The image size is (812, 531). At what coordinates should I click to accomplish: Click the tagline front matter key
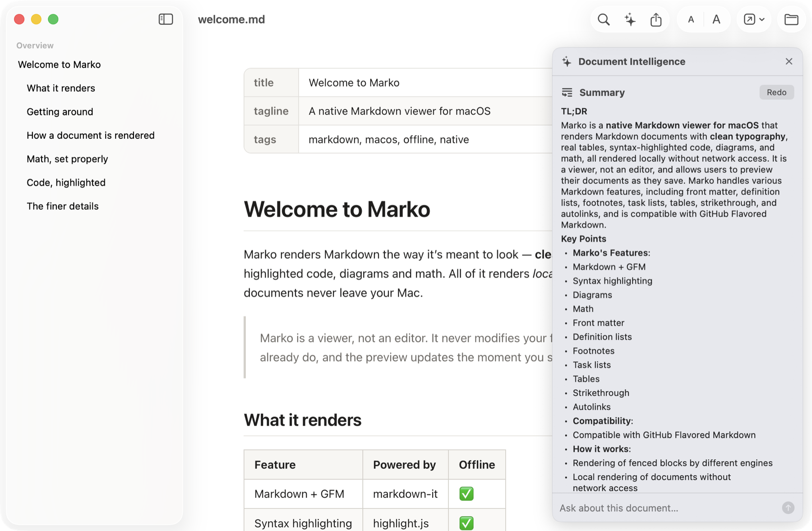click(x=271, y=111)
